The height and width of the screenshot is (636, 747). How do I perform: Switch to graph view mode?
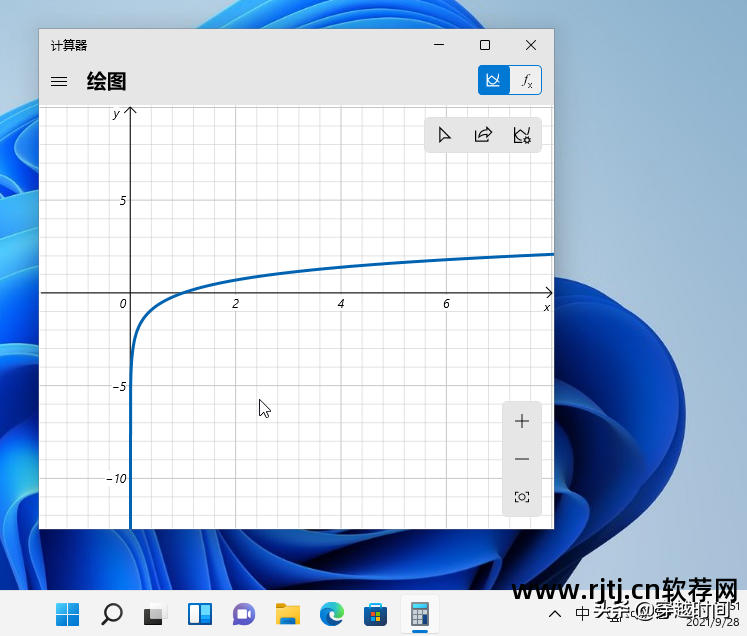pyautogui.click(x=494, y=80)
